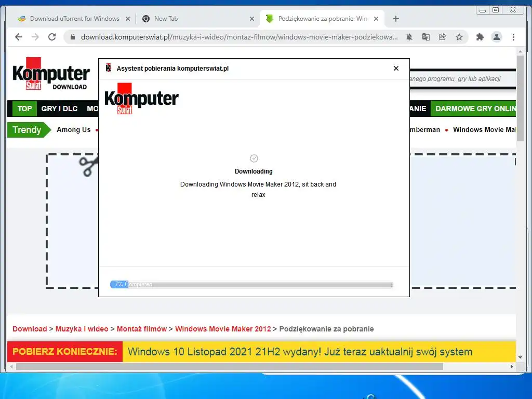The image size is (532, 399).
Task: Open the translate page icon
Action: click(x=426, y=37)
